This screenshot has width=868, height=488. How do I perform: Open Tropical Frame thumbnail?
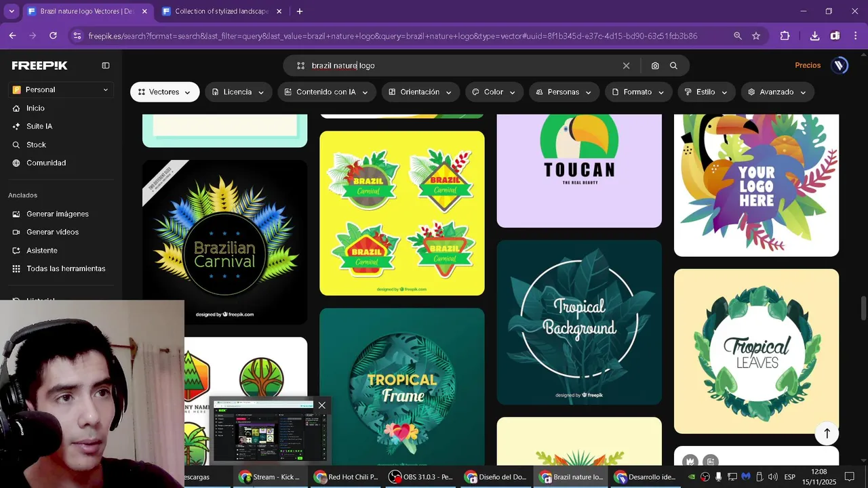click(x=402, y=387)
